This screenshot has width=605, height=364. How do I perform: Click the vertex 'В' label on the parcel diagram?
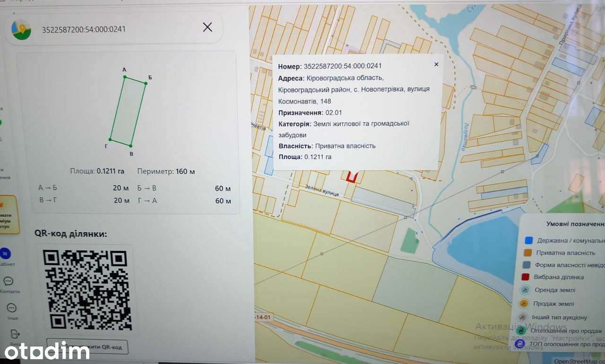(x=131, y=154)
